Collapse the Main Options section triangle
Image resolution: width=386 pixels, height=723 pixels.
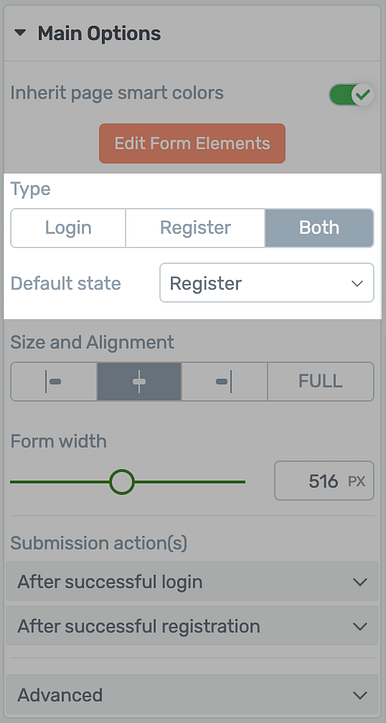(x=20, y=34)
